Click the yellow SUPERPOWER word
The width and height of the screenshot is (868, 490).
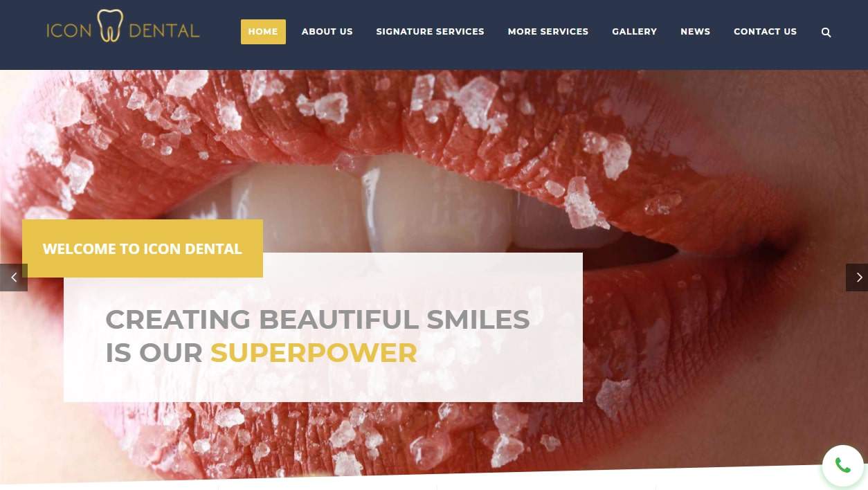click(314, 353)
